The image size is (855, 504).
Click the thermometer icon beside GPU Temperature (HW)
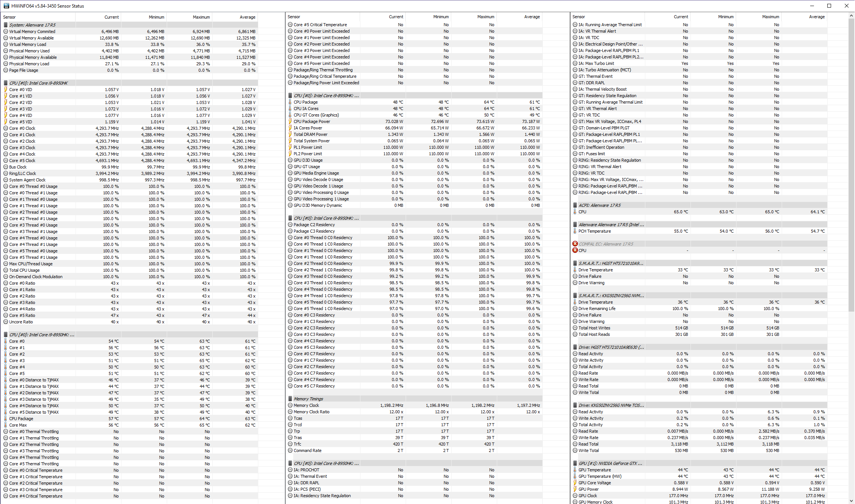coord(575,476)
